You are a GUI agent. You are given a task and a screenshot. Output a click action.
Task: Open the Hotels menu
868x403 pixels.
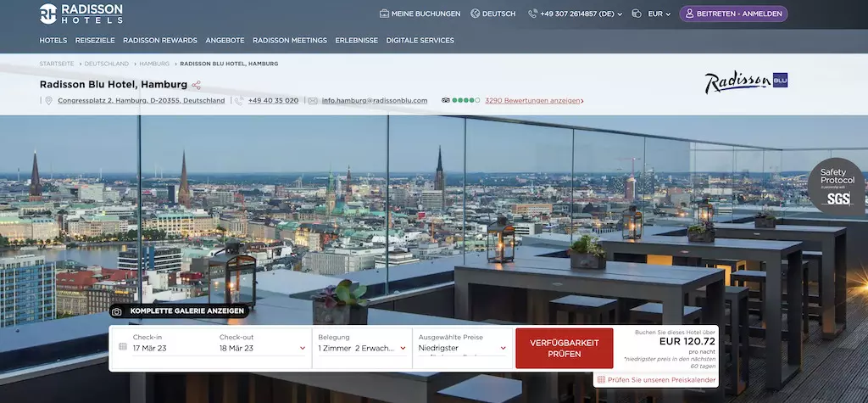53,41
